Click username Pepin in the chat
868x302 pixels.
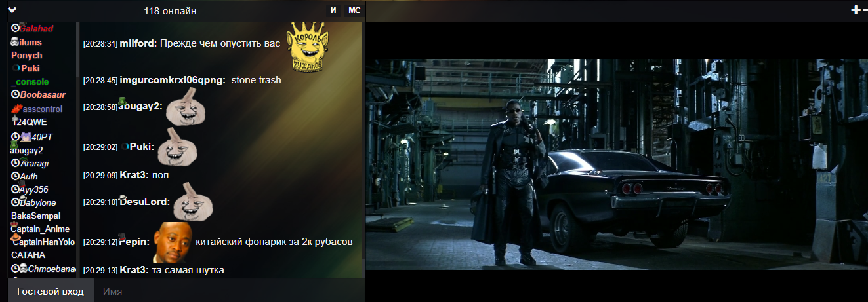tap(135, 242)
